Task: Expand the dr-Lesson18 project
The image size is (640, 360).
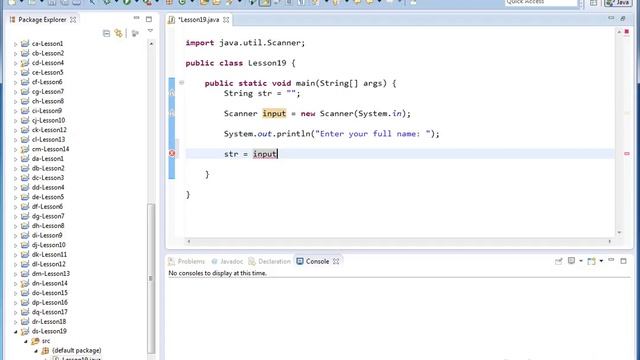Action: pyautogui.click(x=16, y=322)
